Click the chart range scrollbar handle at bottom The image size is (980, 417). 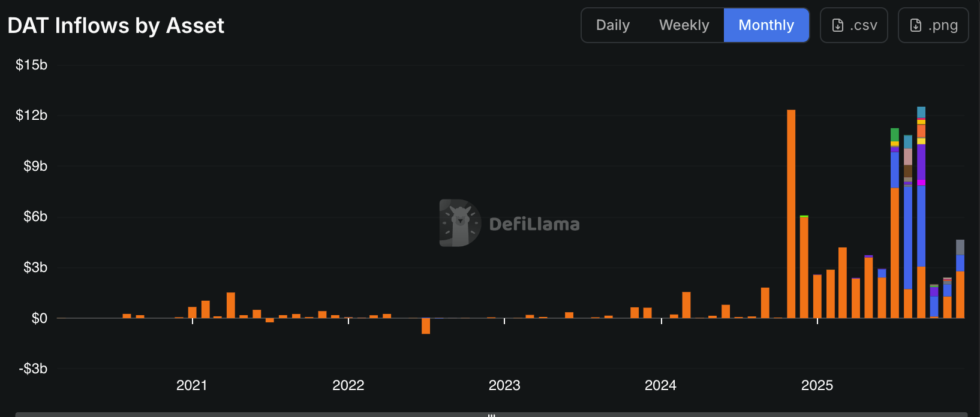(x=491, y=414)
